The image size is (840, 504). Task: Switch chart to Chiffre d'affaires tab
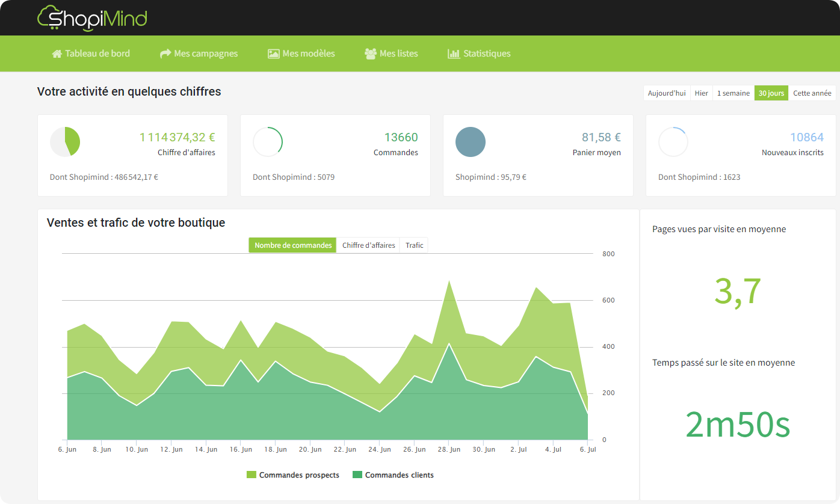point(368,245)
